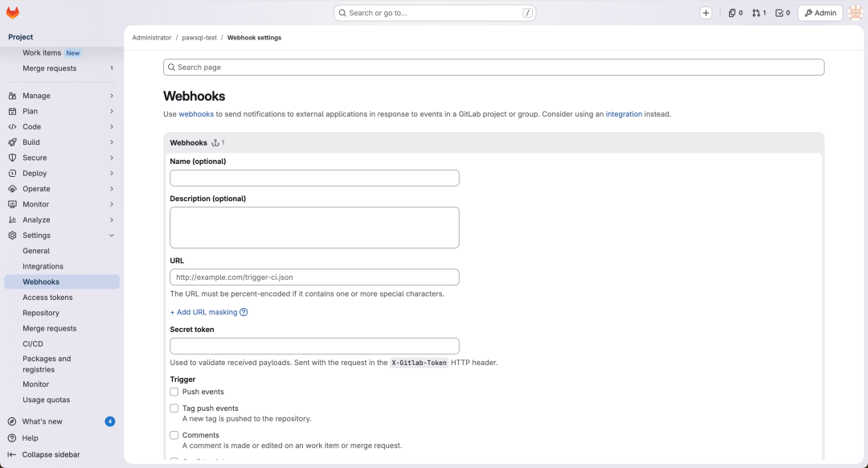868x468 pixels.
Task: Open Access tokens settings
Action: [x=62, y=298]
